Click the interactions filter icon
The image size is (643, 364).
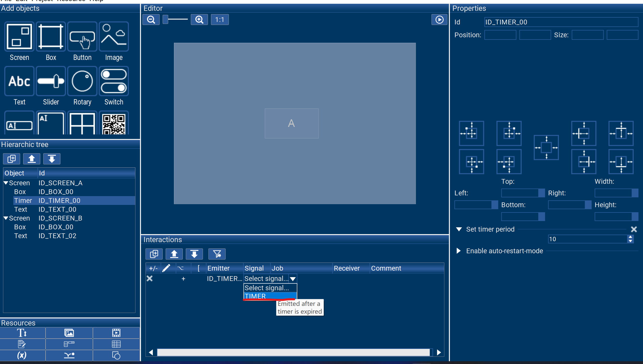[x=217, y=254]
